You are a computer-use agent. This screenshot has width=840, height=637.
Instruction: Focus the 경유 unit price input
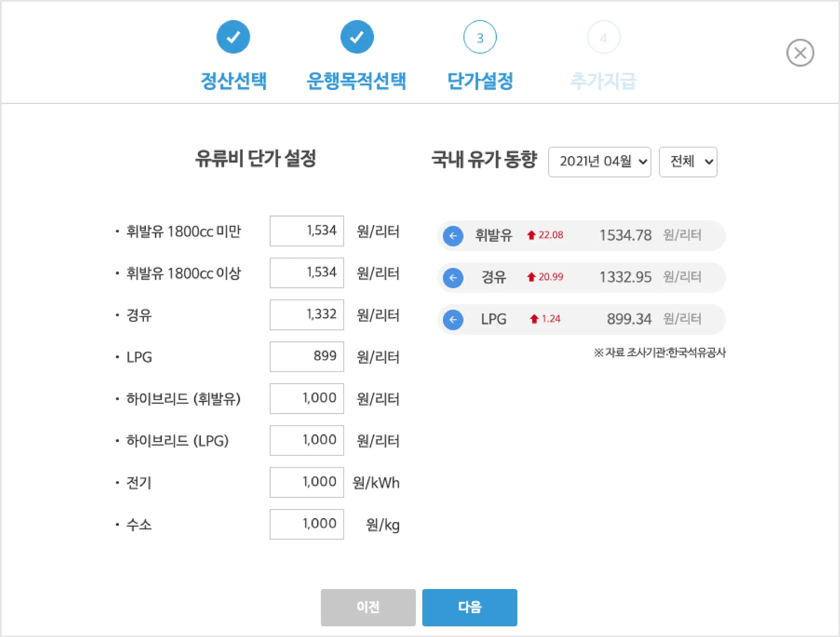306,315
